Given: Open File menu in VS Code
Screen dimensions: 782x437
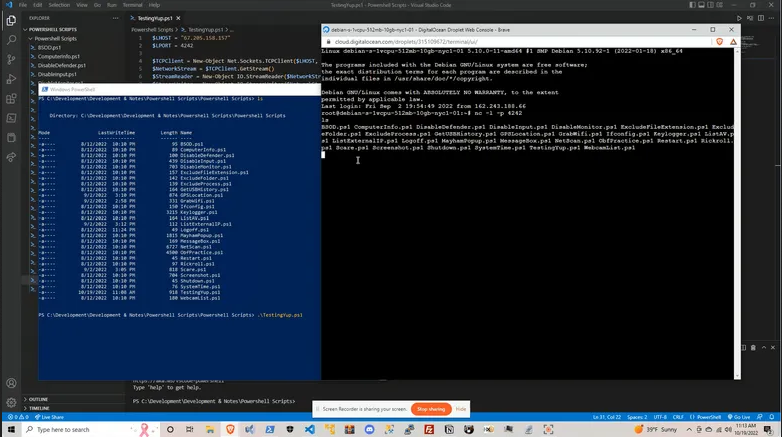Looking at the screenshot, I should pyautogui.click(x=23, y=5).
